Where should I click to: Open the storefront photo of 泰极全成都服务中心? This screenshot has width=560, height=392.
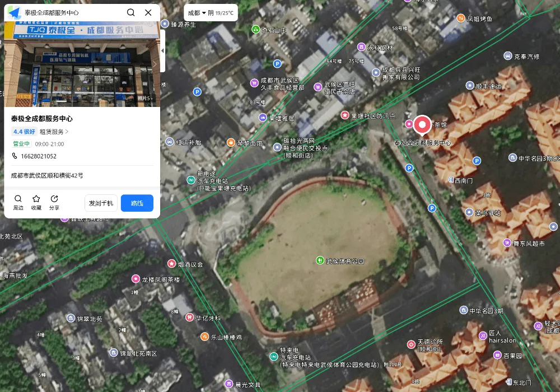(82, 64)
